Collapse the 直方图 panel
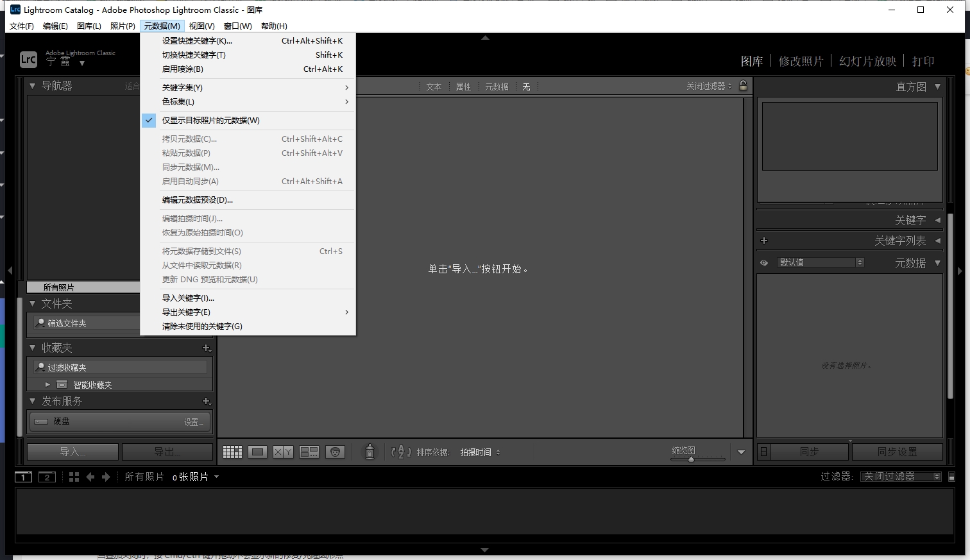This screenshot has height=560, width=970. tap(937, 87)
